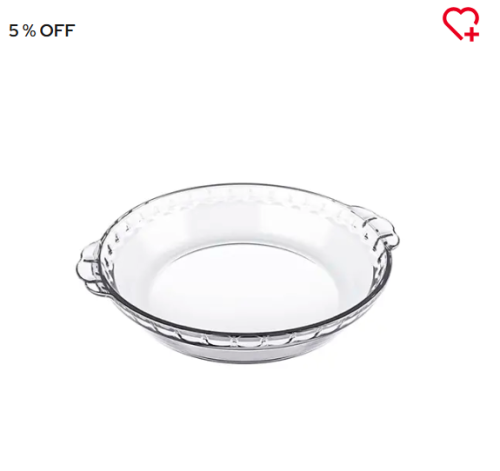Screen dimensions: 500x471
Task: Click the percent symbol in the discount label
Action: click(29, 31)
